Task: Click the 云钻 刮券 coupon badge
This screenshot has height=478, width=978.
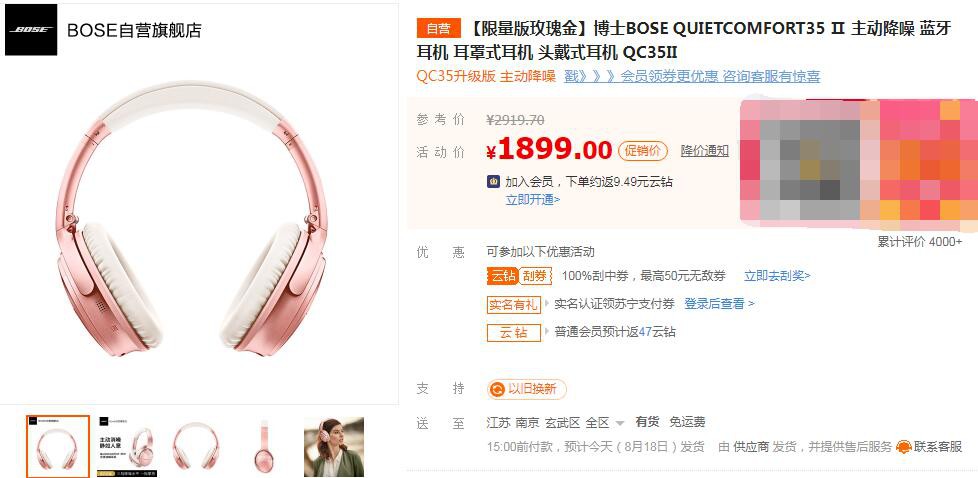Action: [x=519, y=276]
